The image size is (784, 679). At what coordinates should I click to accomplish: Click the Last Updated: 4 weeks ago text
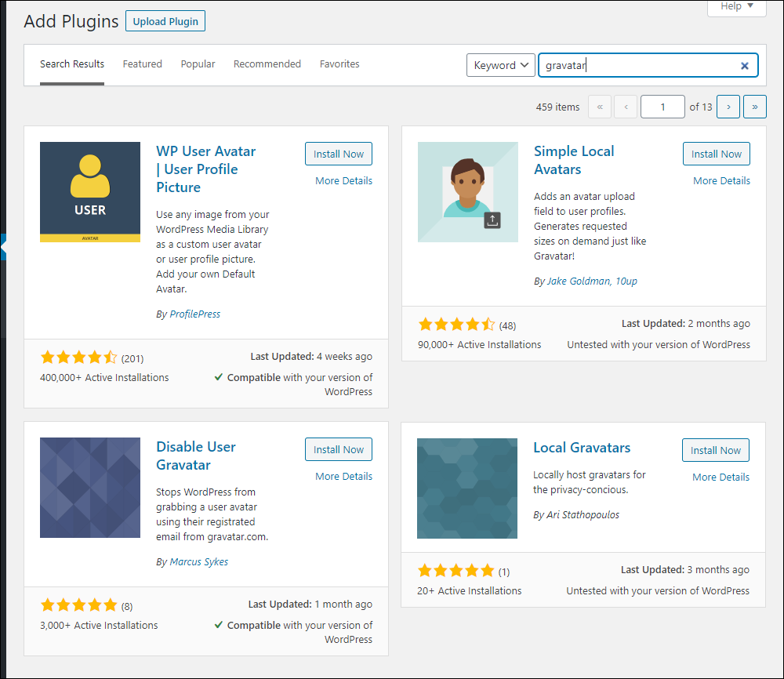click(311, 357)
